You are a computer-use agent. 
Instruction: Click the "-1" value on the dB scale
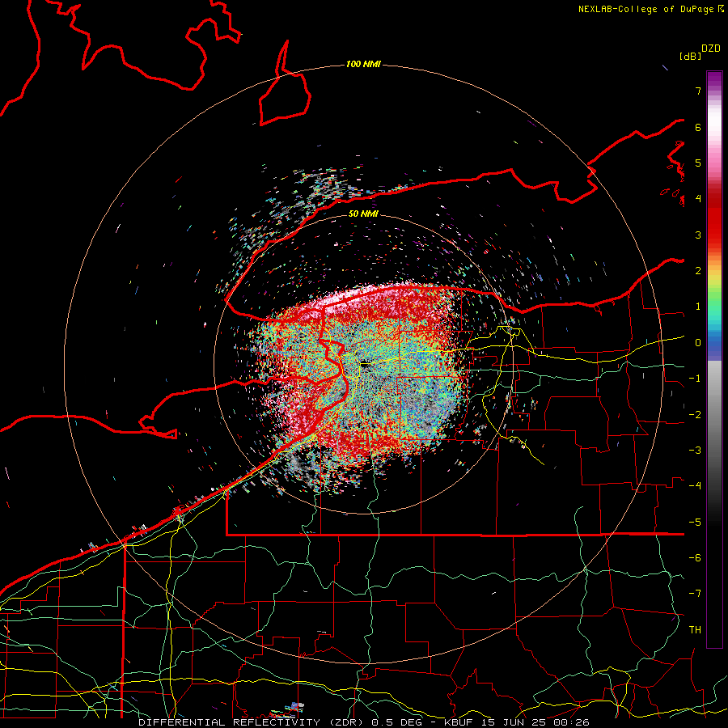click(695, 379)
